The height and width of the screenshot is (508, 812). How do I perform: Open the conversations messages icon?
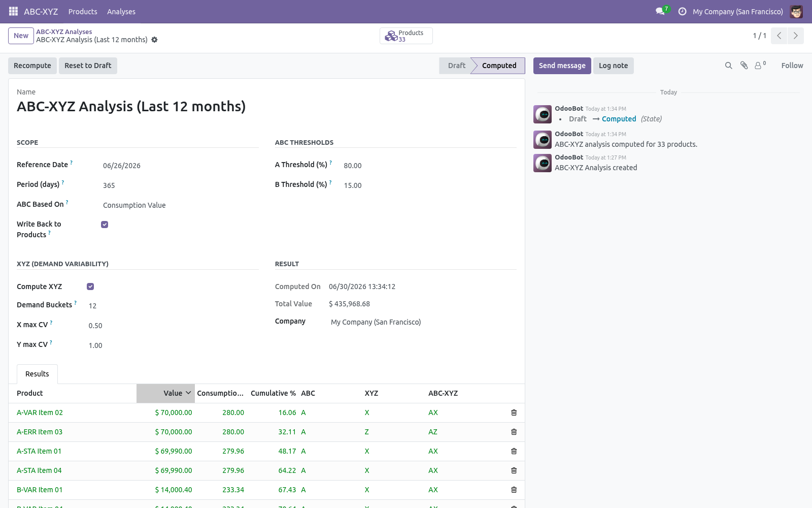tap(660, 11)
